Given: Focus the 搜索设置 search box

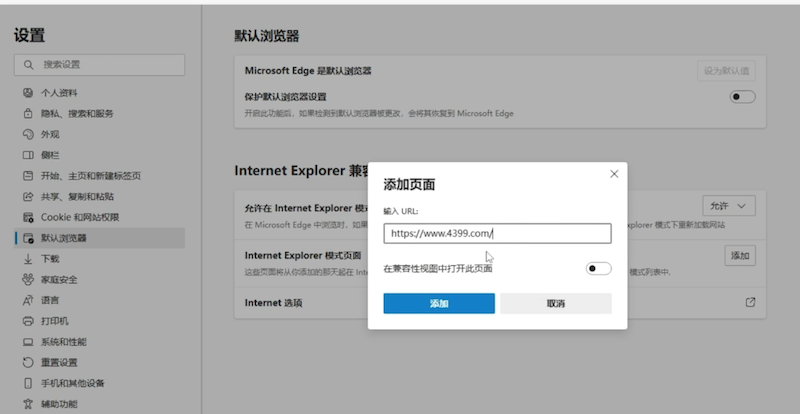Looking at the screenshot, I should click(100, 64).
